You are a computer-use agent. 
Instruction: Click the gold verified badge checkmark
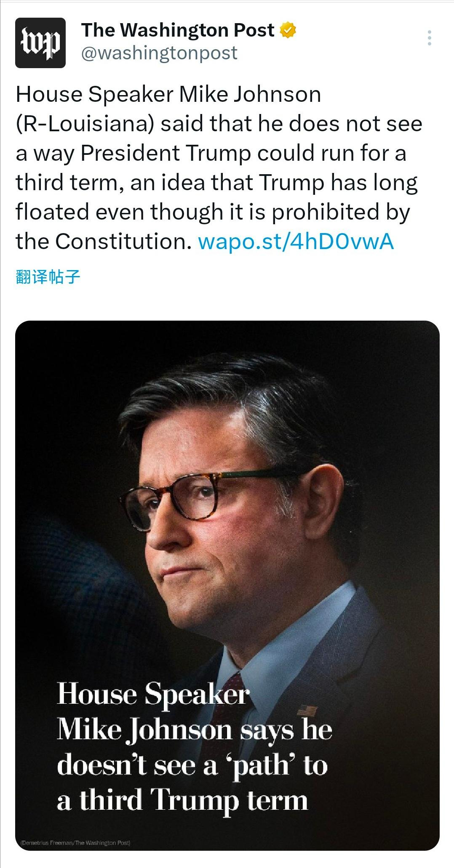[288, 31]
